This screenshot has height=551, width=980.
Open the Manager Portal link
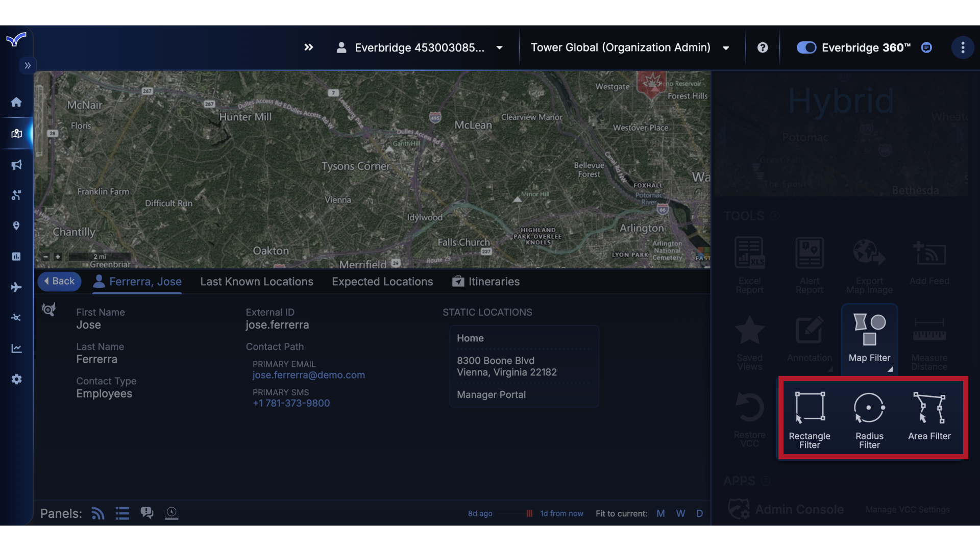(491, 394)
